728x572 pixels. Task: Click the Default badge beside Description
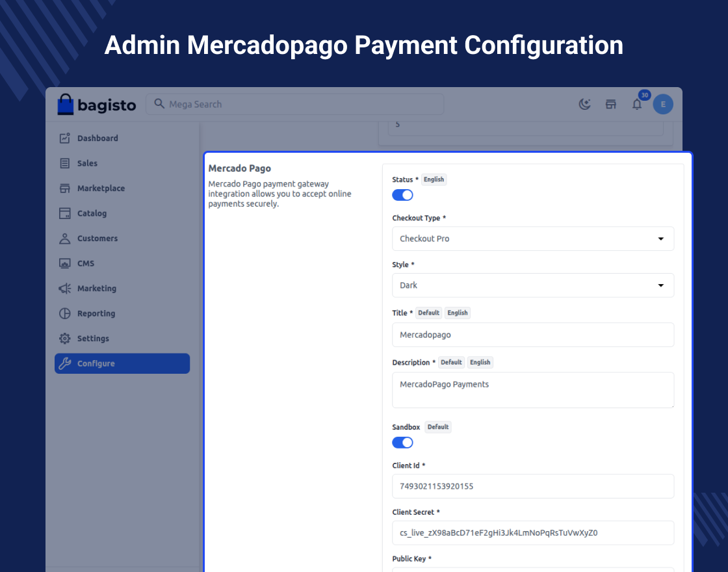pyautogui.click(x=451, y=362)
